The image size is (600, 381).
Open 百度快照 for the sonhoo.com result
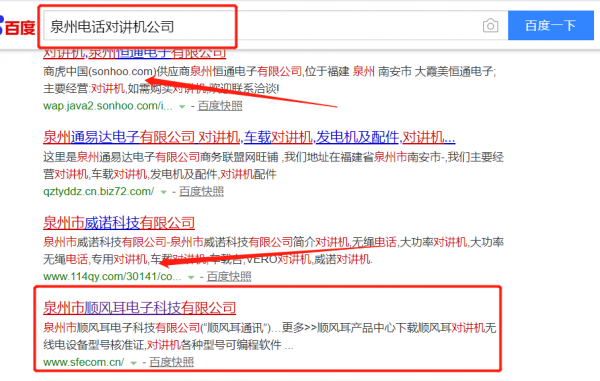(x=220, y=106)
